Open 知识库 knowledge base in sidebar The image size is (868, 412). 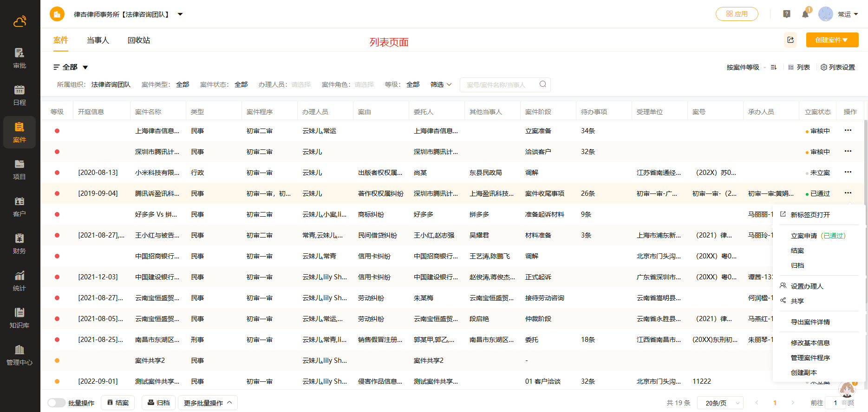coord(20,318)
